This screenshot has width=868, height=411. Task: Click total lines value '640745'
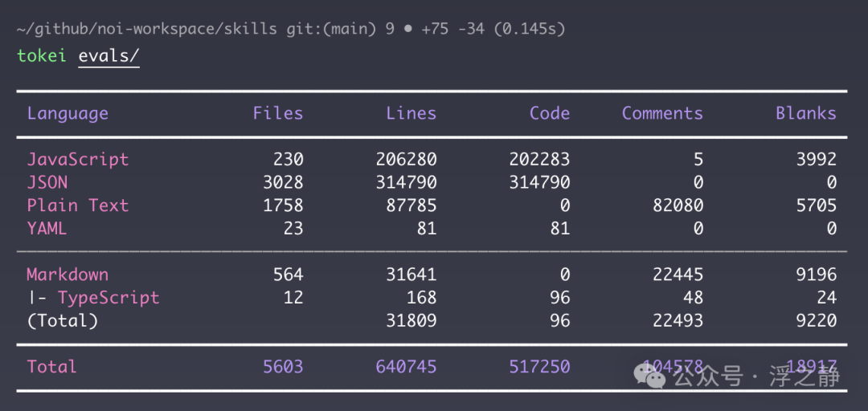click(x=407, y=367)
